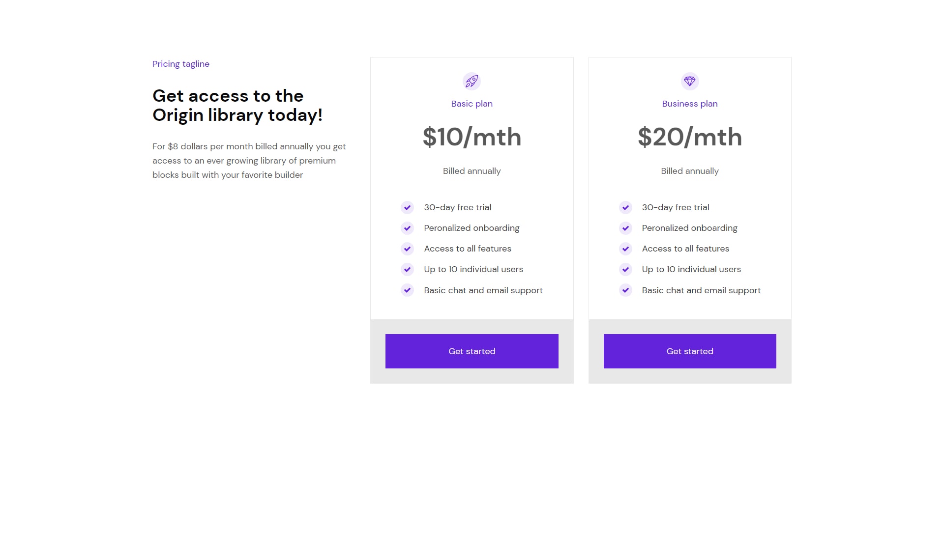
Task: Click the $10/mth price heading
Action: 472,137
